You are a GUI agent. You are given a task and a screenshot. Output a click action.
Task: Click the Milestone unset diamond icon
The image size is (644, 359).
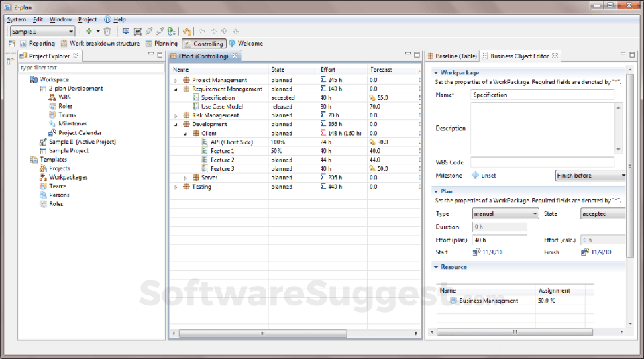pos(475,175)
